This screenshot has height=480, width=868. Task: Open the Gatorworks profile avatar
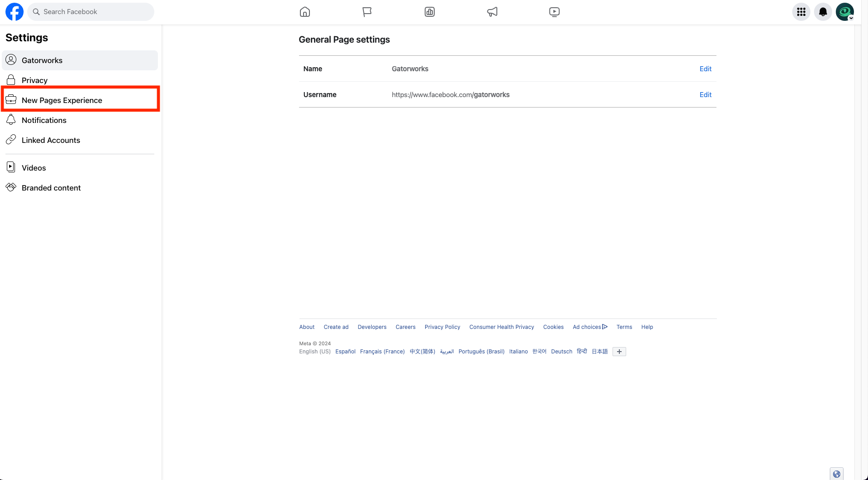pos(844,11)
